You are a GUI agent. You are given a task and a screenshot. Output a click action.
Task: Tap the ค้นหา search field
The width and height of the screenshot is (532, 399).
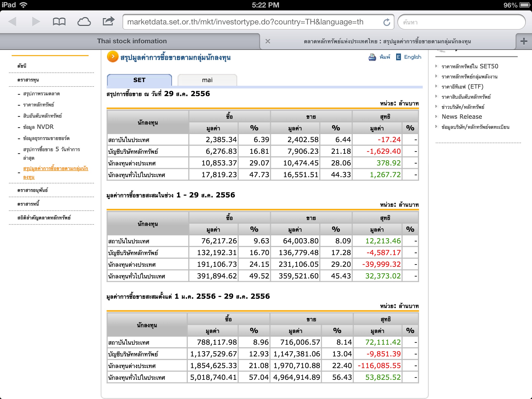[x=461, y=22]
